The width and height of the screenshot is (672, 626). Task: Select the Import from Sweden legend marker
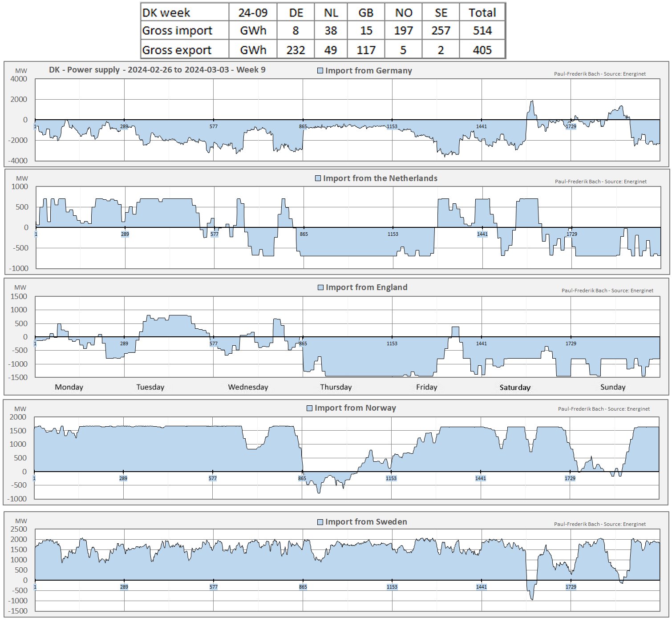coord(320,522)
